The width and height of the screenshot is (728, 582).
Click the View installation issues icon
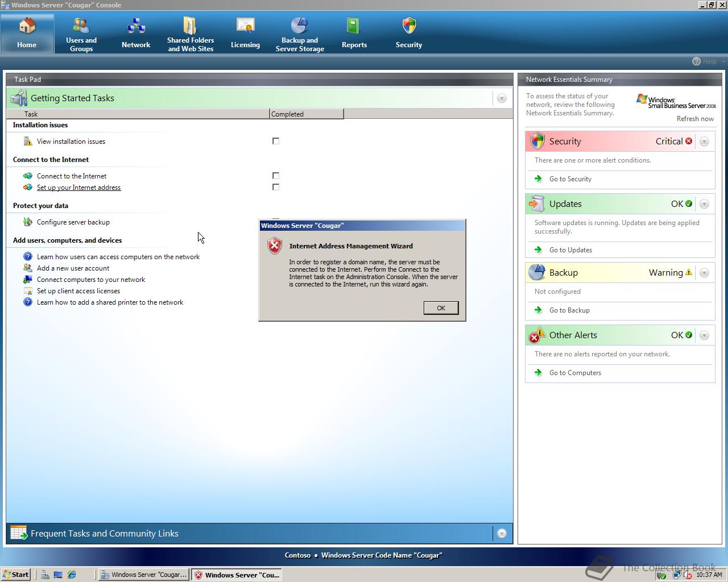(x=28, y=141)
